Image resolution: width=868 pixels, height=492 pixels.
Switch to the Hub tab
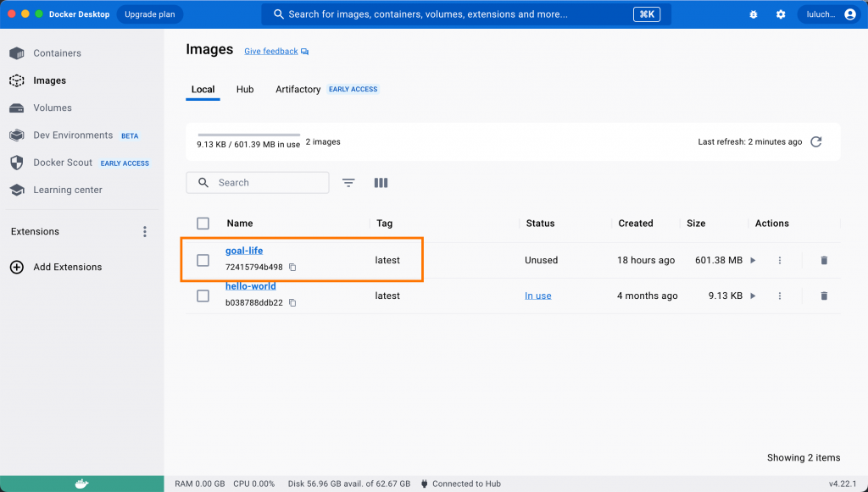[x=245, y=90]
